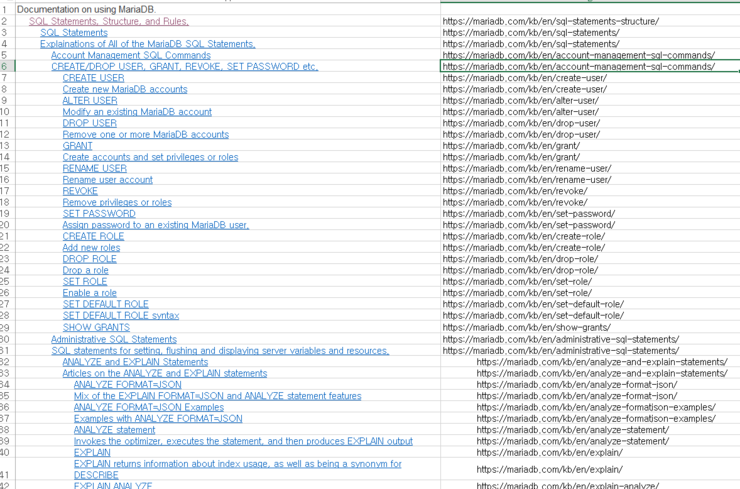This screenshot has width=740, height=489.
Task: Select the 'explain/' URL in row 41
Action: click(590, 470)
